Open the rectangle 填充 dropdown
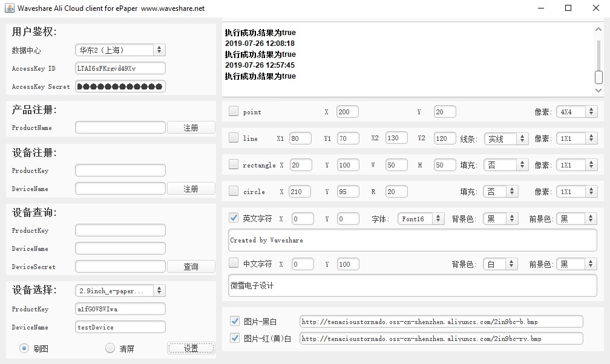 (x=506, y=165)
